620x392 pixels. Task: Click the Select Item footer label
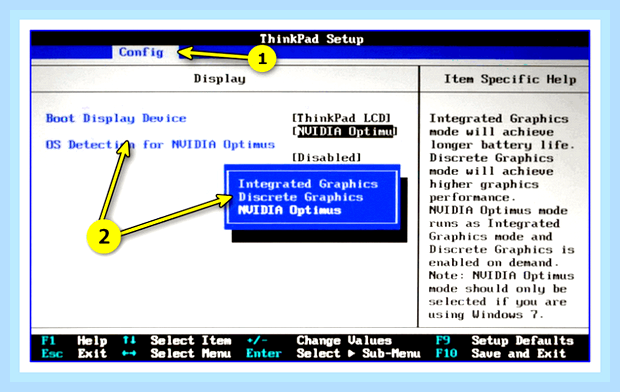(191, 340)
